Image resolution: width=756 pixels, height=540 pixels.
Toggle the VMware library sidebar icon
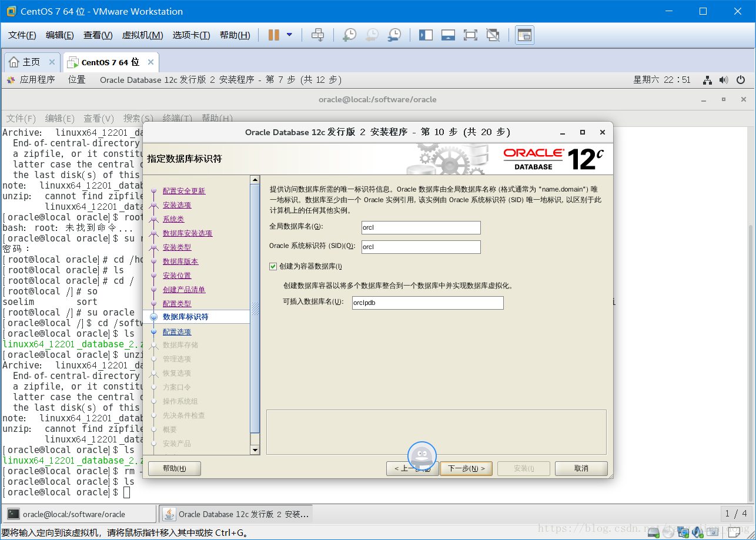click(x=426, y=35)
